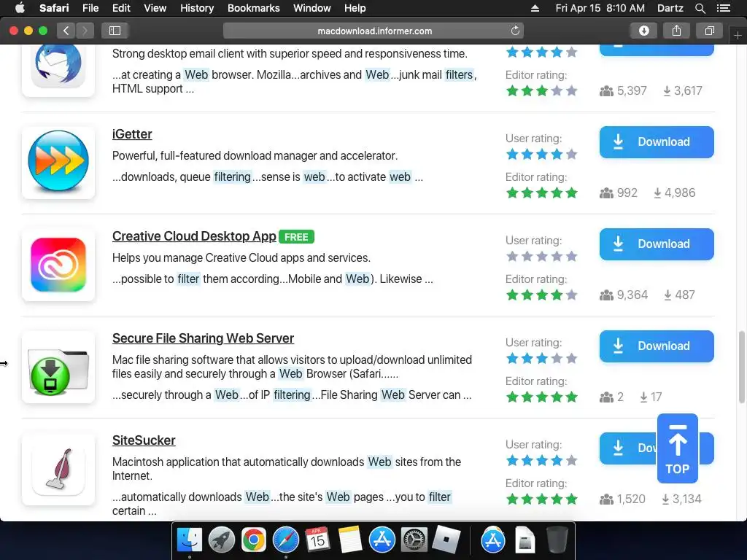The width and height of the screenshot is (747, 560).
Task: Open the Safari menu
Action: point(54,8)
